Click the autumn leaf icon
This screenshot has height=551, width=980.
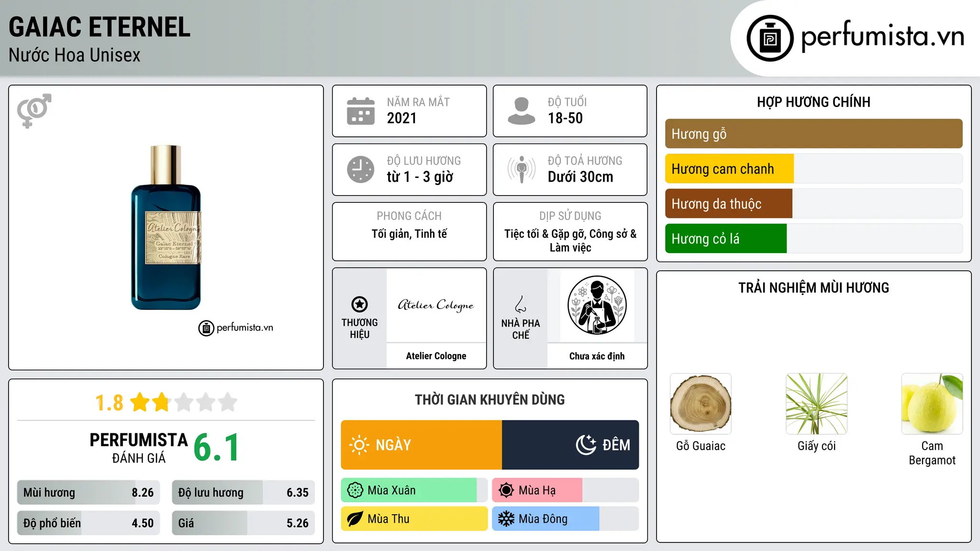pos(355,519)
